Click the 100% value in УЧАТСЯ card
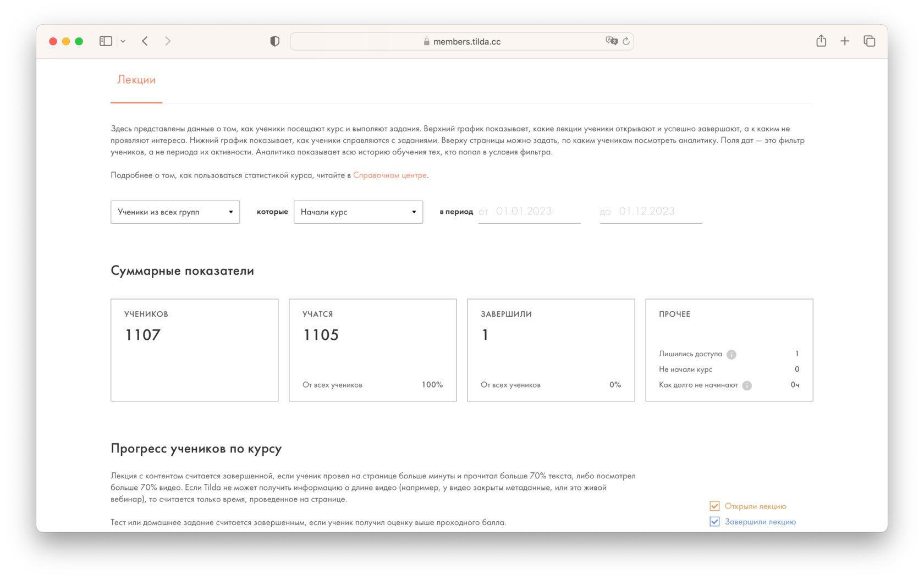This screenshot has height=580, width=924. click(432, 385)
